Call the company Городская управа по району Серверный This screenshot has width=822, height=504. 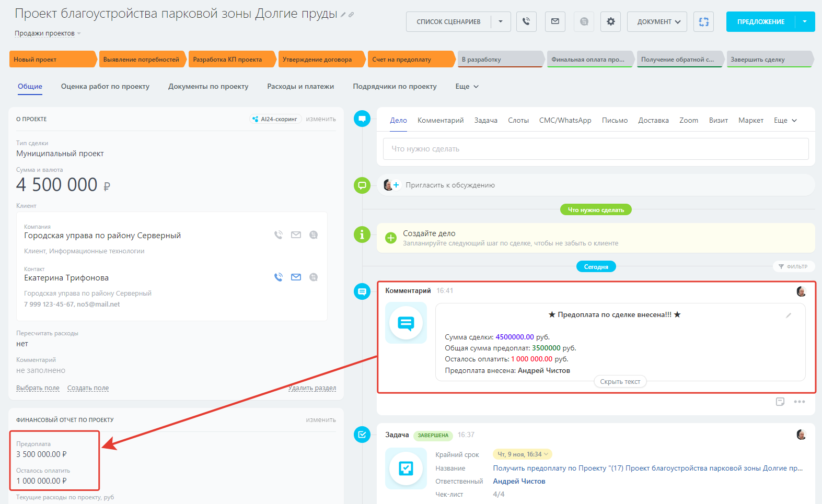click(x=279, y=235)
